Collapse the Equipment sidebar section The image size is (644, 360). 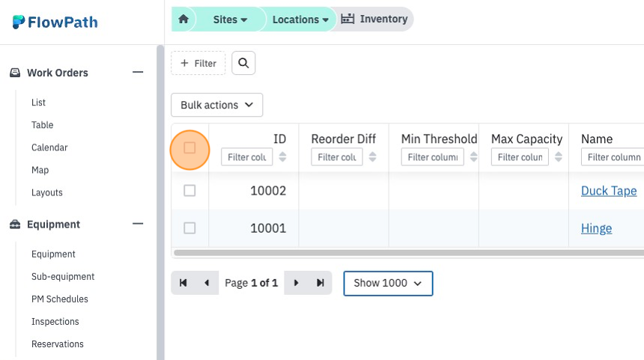pos(138,224)
